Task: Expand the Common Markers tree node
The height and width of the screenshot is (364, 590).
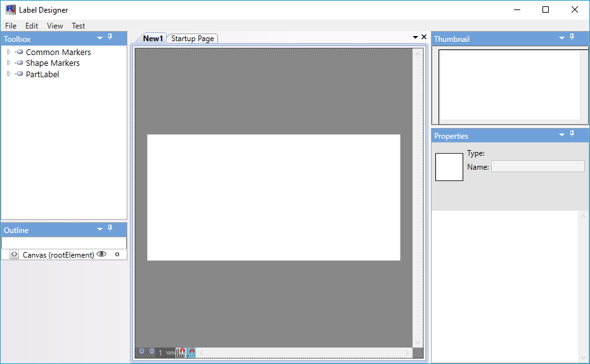Action: [9, 52]
